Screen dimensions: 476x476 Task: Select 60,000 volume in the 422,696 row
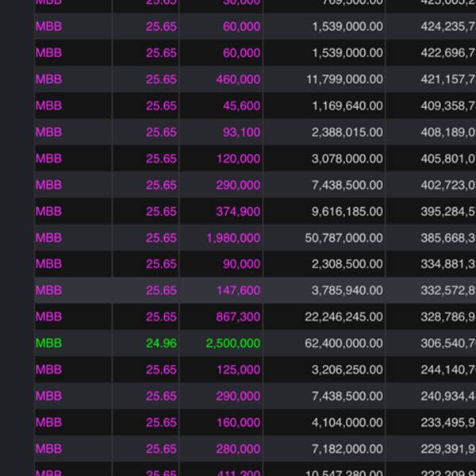tap(241, 53)
